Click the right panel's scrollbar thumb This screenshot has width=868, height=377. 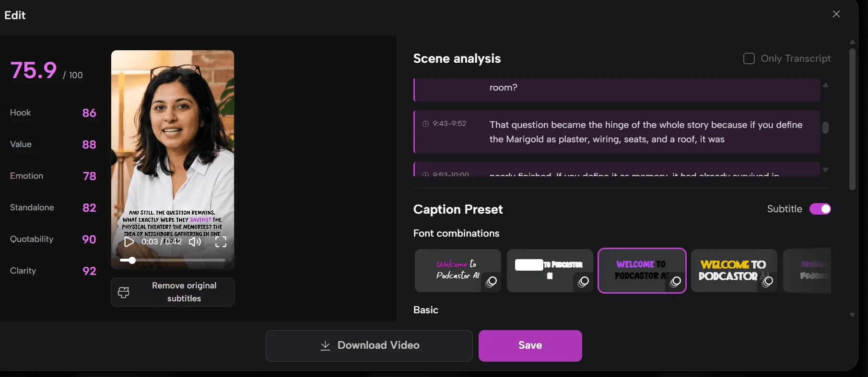(852, 119)
